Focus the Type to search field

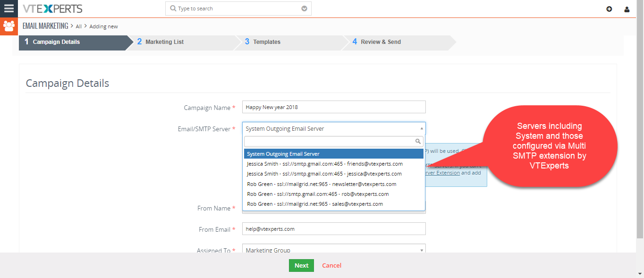pyautogui.click(x=238, y=8)
